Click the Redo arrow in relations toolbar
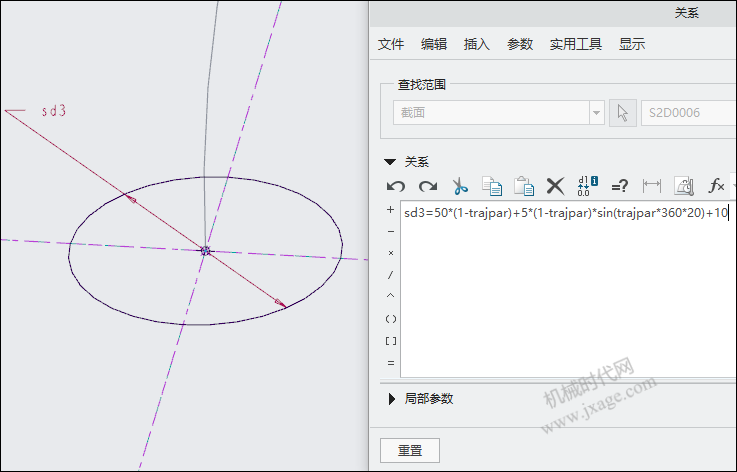The height and width of the screenshot is (472, 737). 428,186
